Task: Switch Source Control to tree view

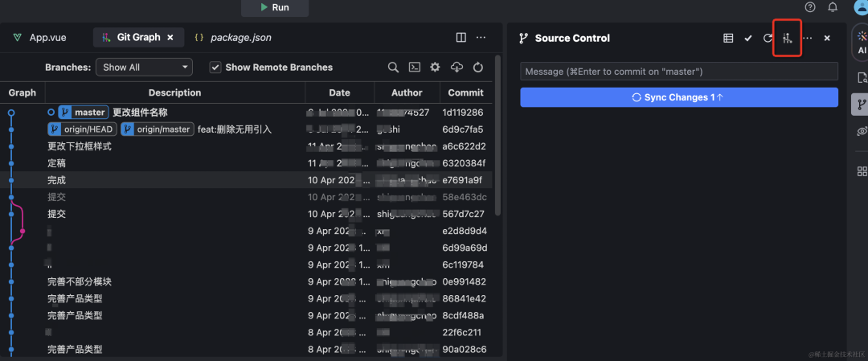Action: 728,38
